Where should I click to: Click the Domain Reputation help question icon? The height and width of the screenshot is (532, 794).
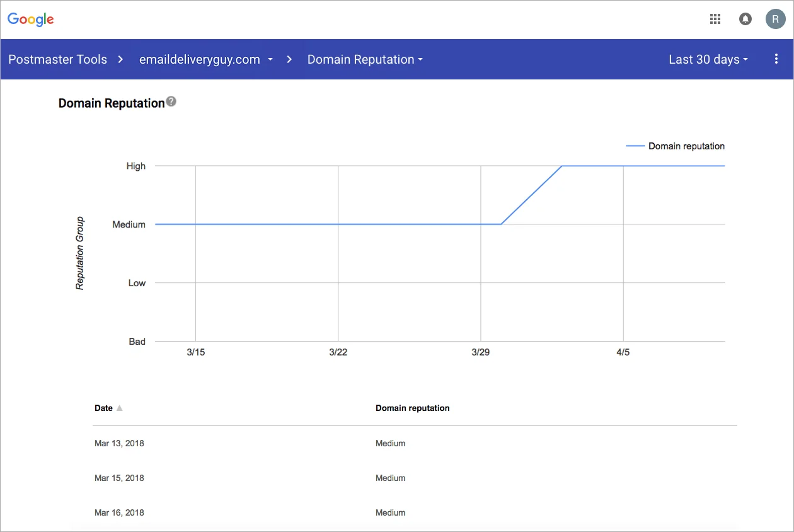pos(171,101)
